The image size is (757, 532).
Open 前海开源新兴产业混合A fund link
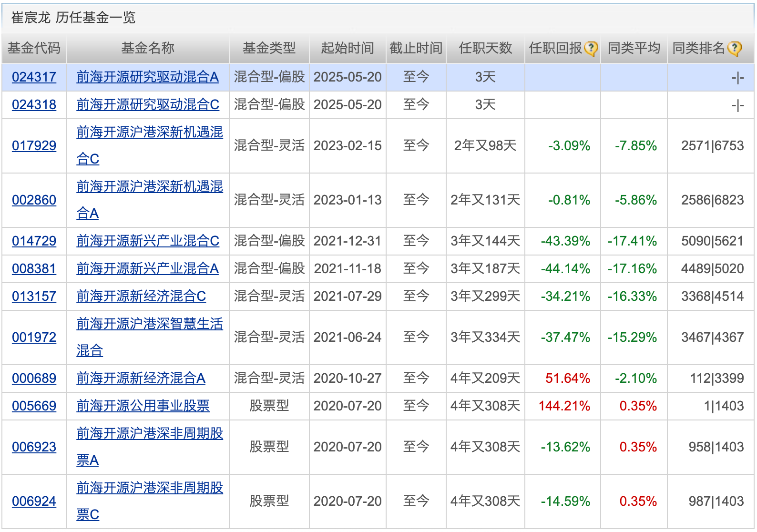147,268
